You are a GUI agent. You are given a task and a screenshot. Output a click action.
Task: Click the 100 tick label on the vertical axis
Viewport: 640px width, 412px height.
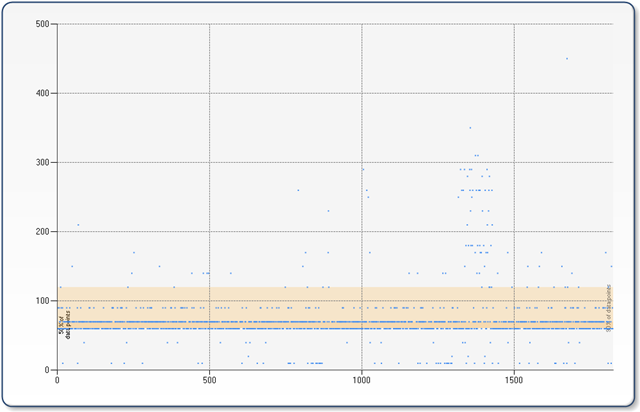pyautogui.click(x=42, y=301)
